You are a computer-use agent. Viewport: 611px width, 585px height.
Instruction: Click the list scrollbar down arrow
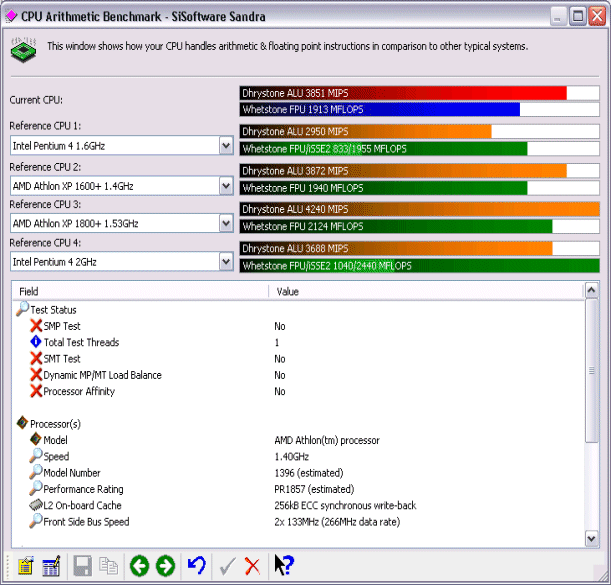pos(591,539)
